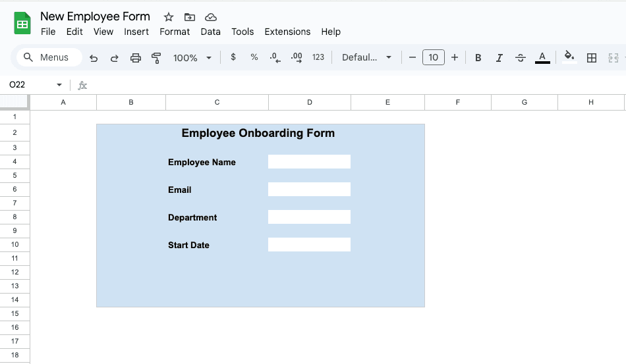Open the Data menu
626x364 pixels.
pos(210,32)
